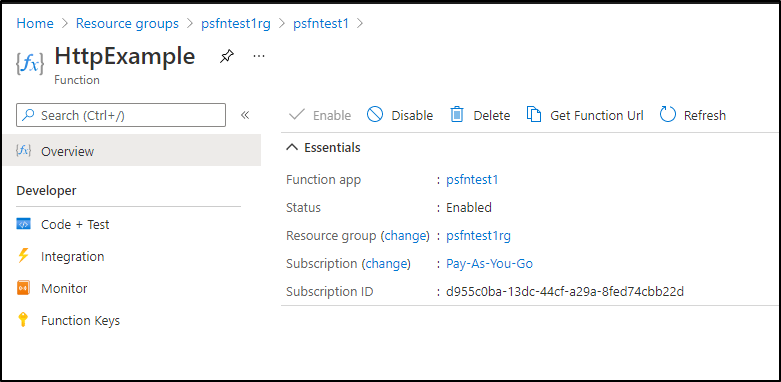This screenshot has height=382, width=781.
Task: Click change link next to Resource group
Action: 405,236
